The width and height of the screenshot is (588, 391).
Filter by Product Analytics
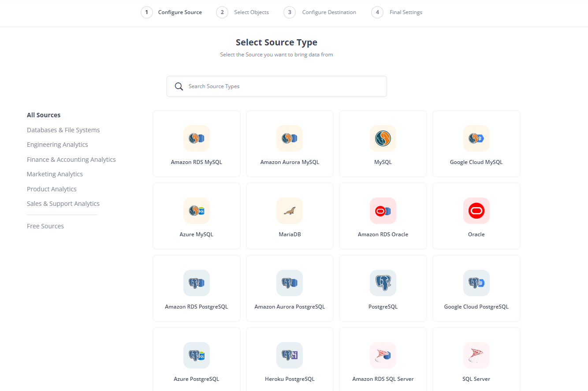coord(52,189)
